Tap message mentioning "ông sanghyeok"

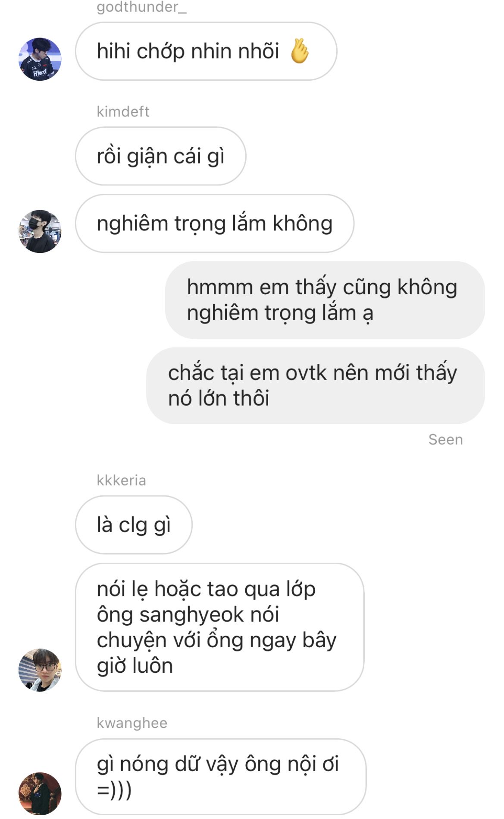220,627
